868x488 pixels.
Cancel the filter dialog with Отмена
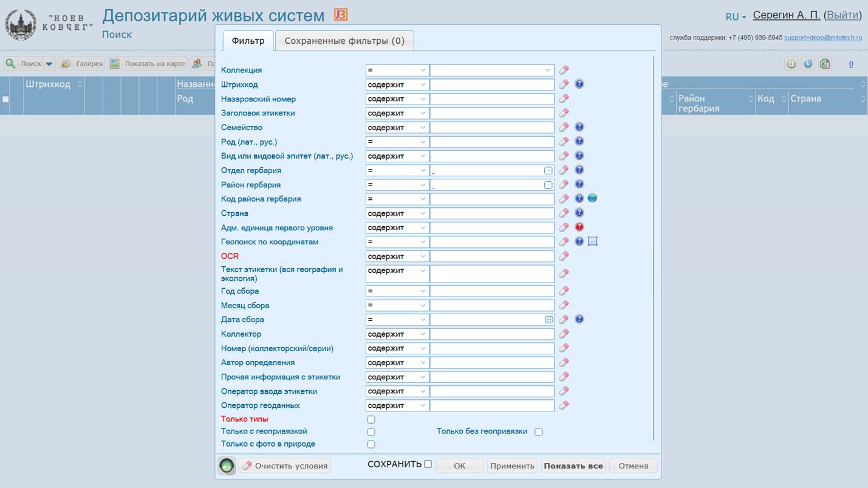pyautogui.click(x=634, y=466)
